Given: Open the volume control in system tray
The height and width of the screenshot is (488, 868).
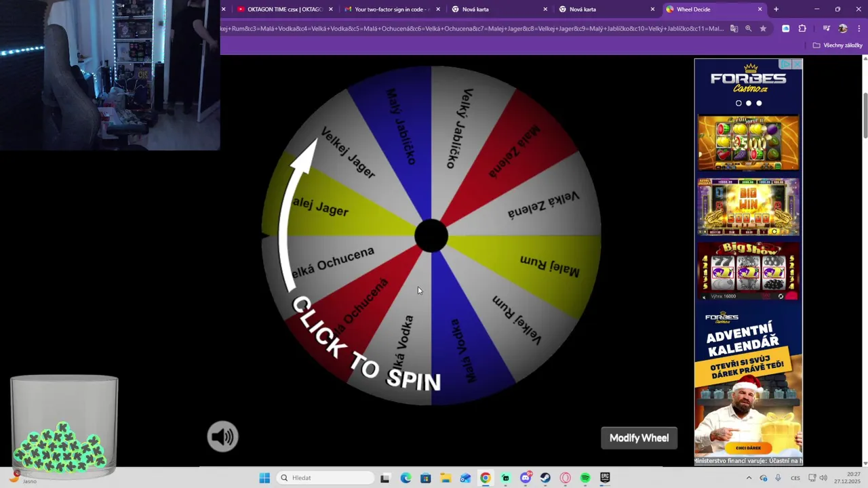Looking at the screenshot, I should point(823,478).
